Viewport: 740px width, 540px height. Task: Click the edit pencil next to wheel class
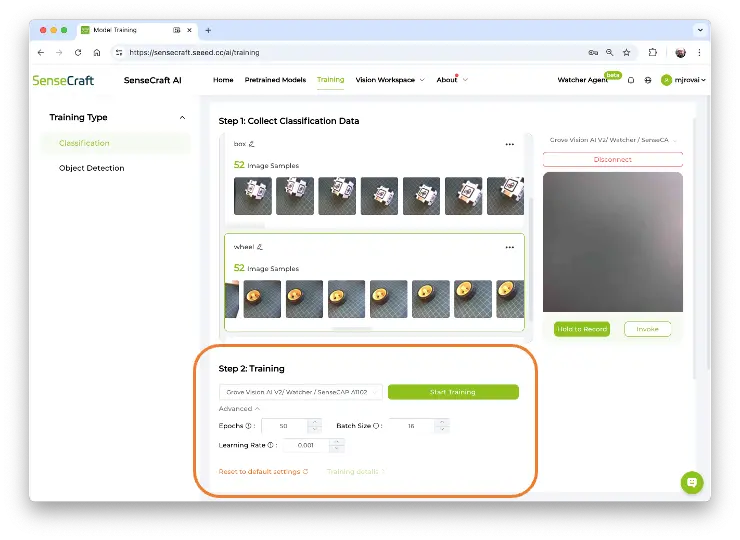(260, 245)
